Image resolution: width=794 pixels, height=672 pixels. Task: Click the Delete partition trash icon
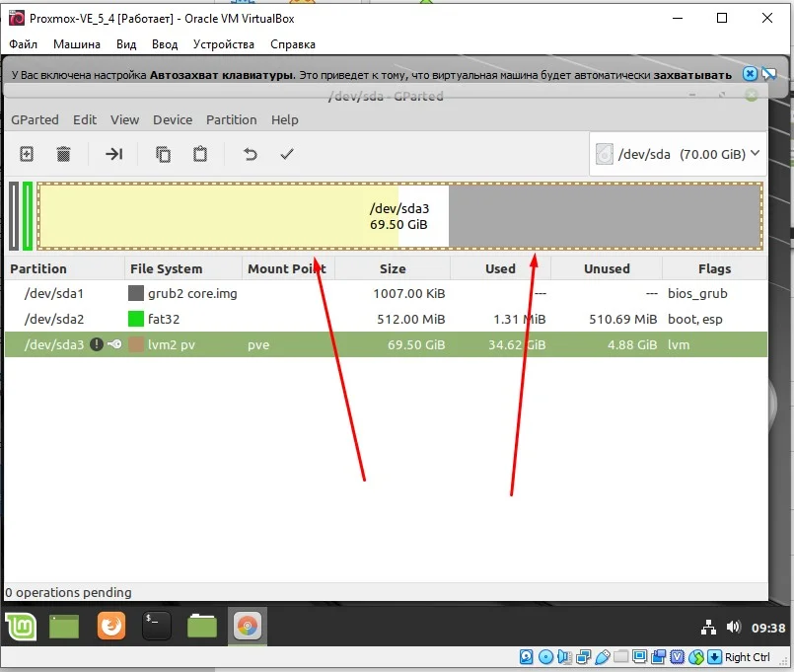[63, 154]
